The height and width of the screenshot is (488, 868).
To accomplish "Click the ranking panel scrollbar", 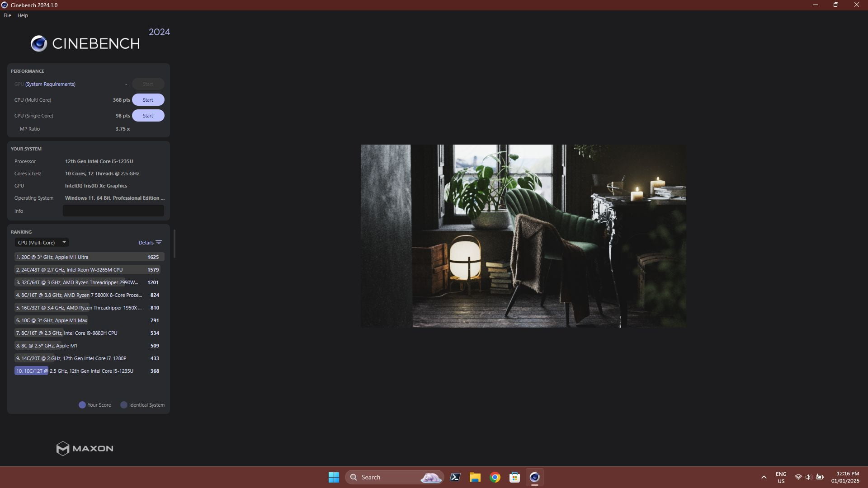I will click(175, 244).
